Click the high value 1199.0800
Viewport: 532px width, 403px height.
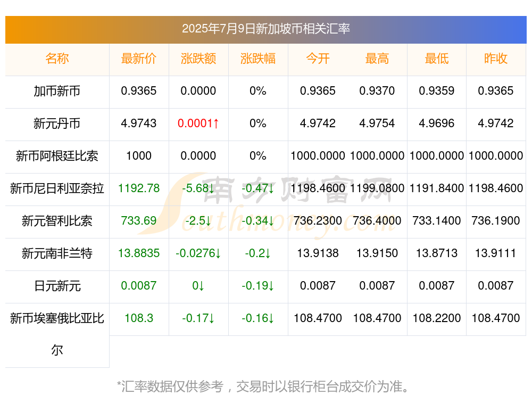pos(377,188)
